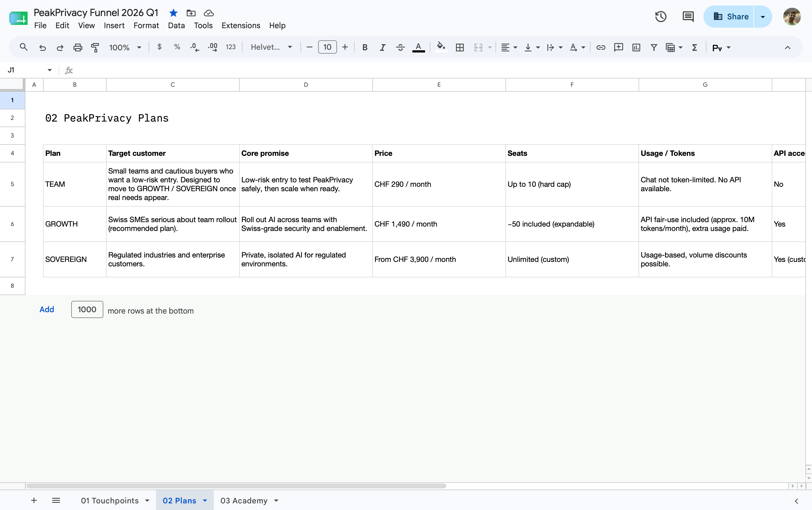Open the borders tool
The height and width of the screenshot is (510, 812).
(x=460, y=47)
